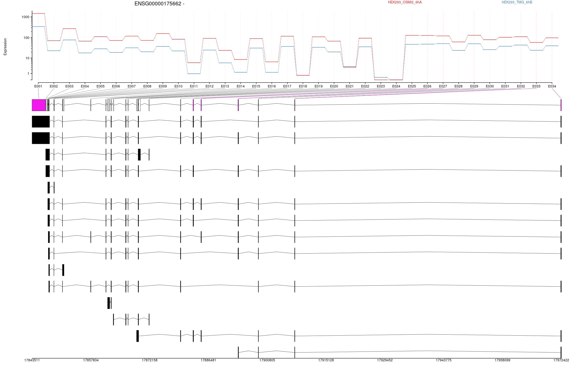This screenshot has width=588, height=365.
Task: Click genomic coordinate 17943775
Action: click(x=443, y=360)
